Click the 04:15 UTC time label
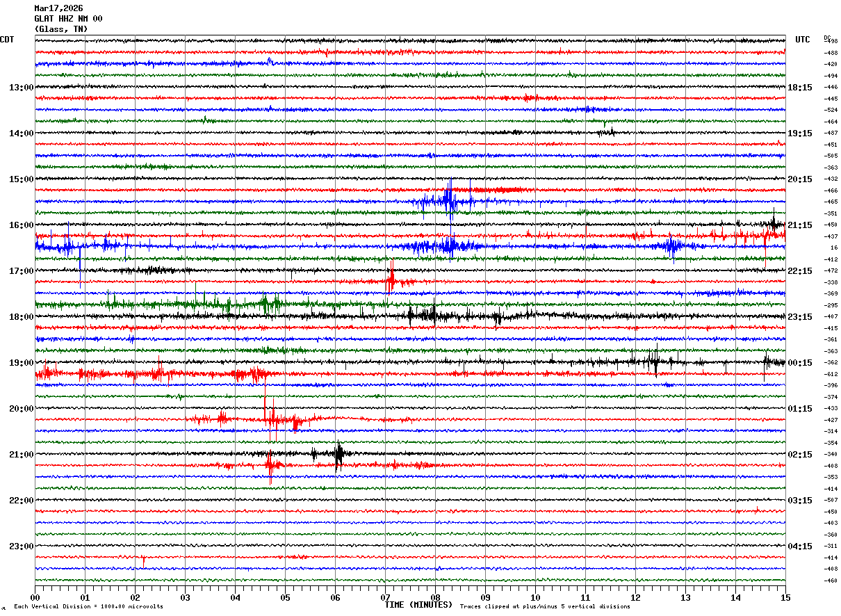 (x=800, y=546)
